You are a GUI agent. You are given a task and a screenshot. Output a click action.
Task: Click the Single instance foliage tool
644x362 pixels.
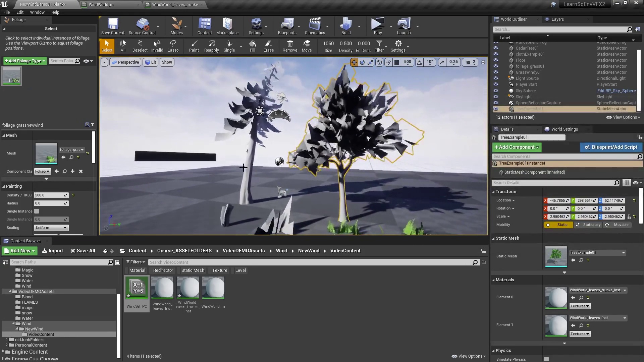(x=229, y=46)
